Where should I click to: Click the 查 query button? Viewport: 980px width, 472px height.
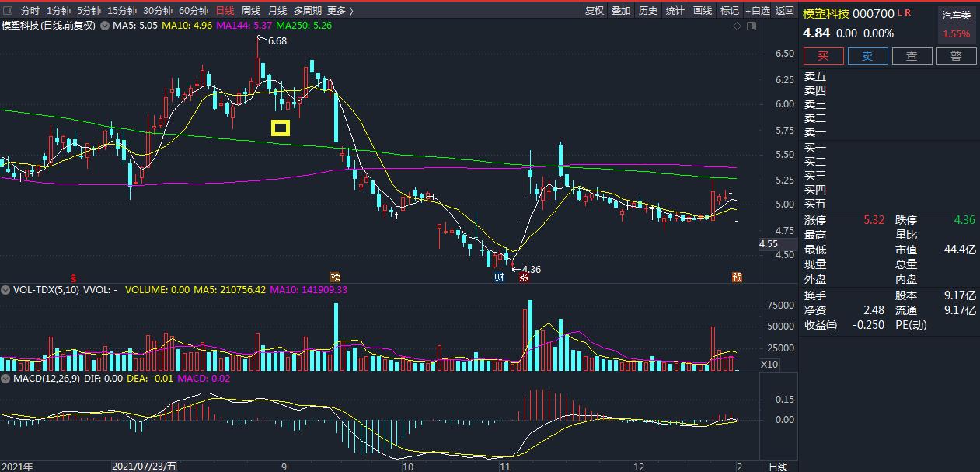(912, 56)
